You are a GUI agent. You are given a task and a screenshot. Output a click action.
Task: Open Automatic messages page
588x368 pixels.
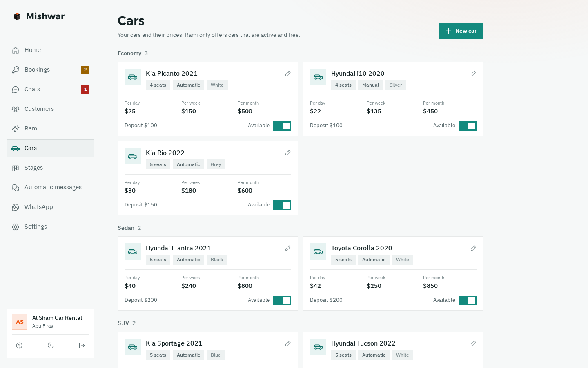click(50, 188)
